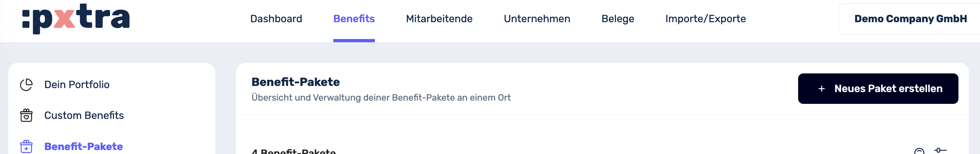Select Benefit-Pakete in the sidebar
The height and width of the screenshot is (154, 980).
(84, 146)
